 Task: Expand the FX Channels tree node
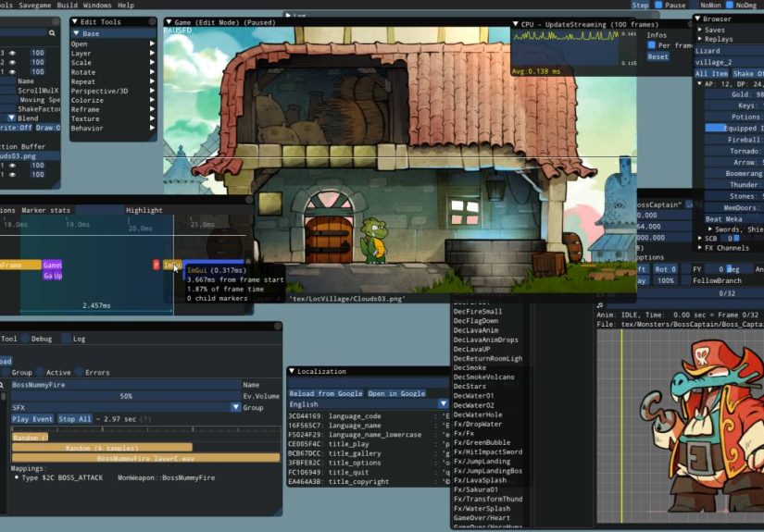700,248
